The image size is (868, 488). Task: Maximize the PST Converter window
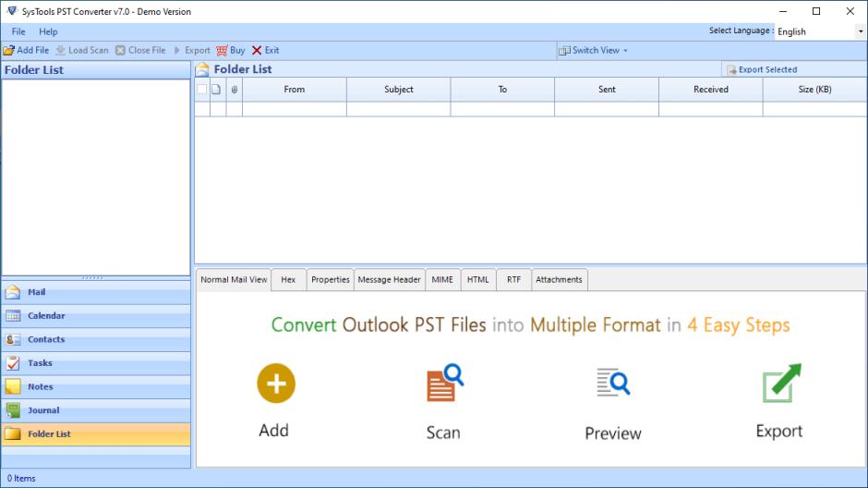click(x=816, y=11)
